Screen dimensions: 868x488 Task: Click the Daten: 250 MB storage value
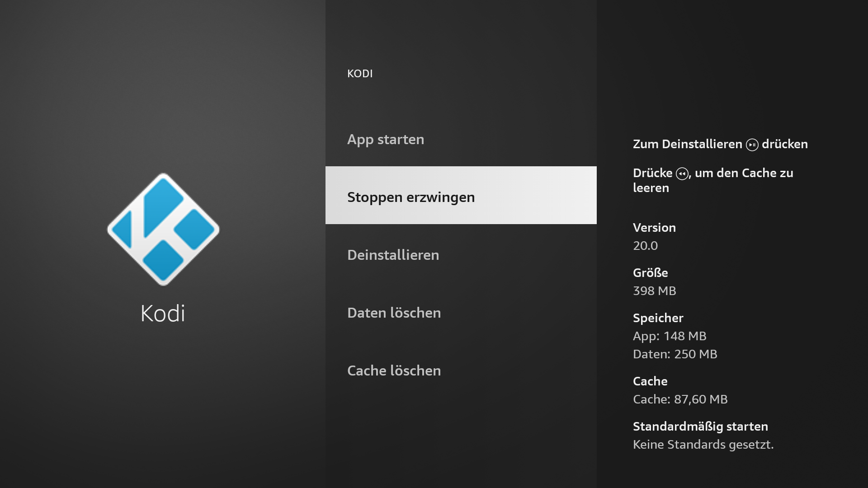675,354
